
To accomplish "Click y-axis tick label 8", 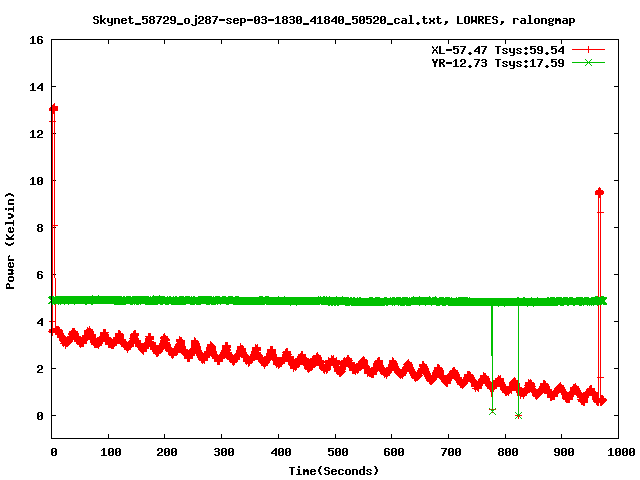I will pyautogui.click(x=40, y=228).
